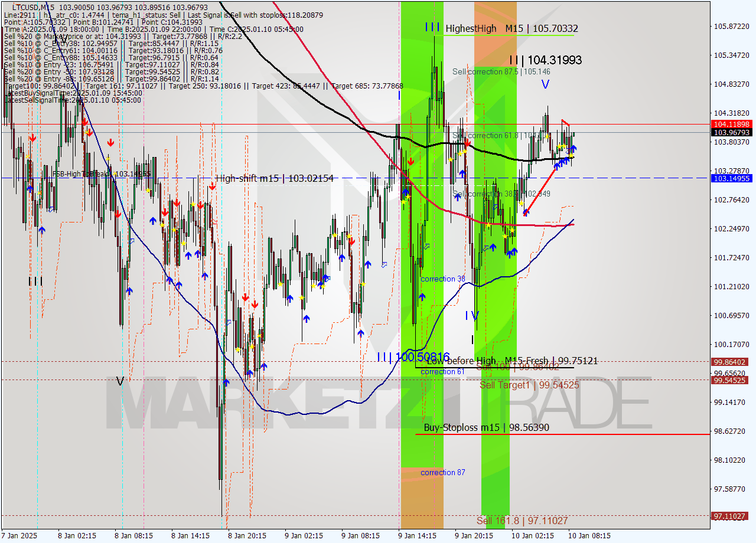Click the correction 61 label

tap(442, 371)
